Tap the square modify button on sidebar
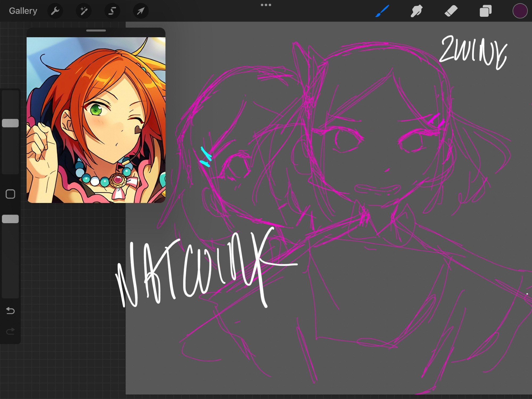 point(10,194)
